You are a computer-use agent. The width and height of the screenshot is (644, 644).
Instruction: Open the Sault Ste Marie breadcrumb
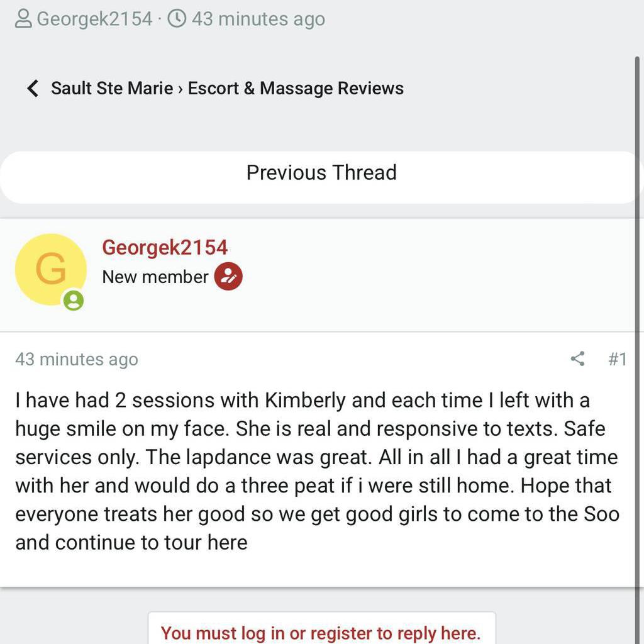111,88
